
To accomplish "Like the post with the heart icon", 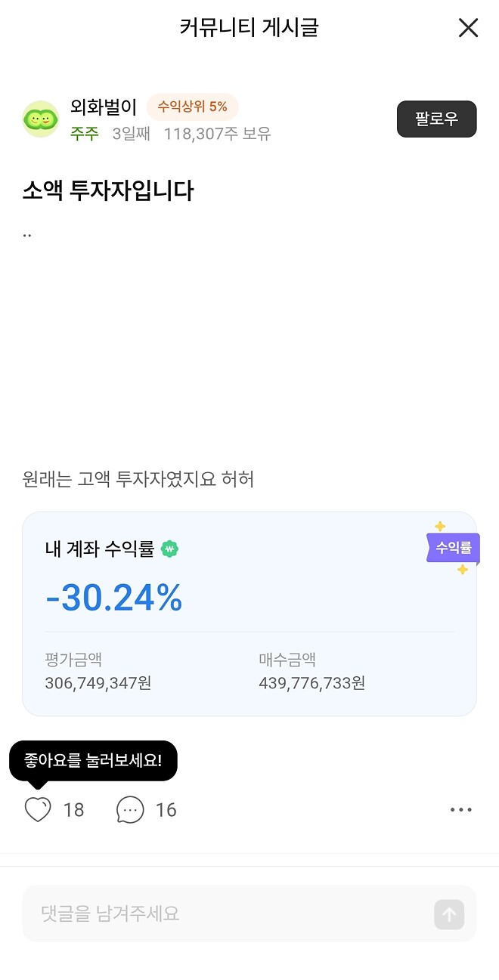I will tap(38, 809).
